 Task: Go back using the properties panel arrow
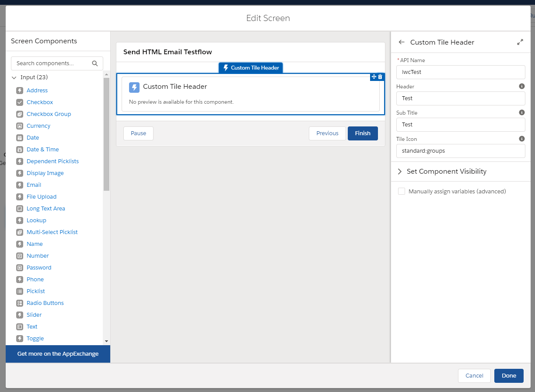[x=402, y=42]
